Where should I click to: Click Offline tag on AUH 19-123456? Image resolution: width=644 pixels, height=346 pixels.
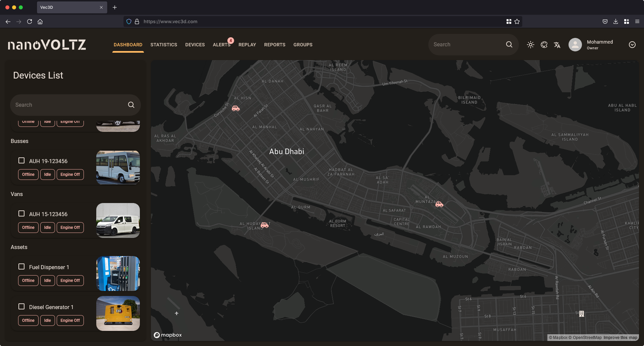point(28,175)
